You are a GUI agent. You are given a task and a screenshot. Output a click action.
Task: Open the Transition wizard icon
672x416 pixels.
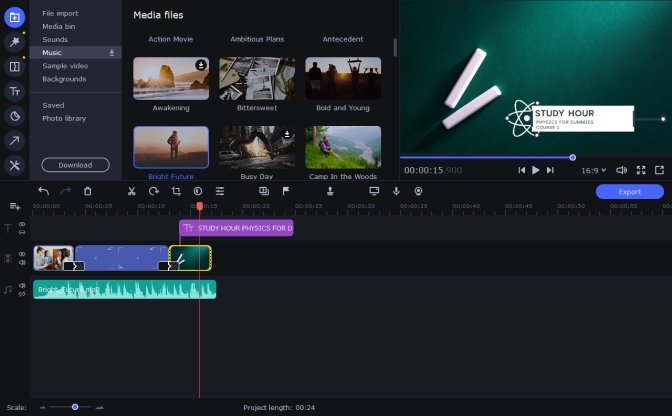tap(264, 191)
